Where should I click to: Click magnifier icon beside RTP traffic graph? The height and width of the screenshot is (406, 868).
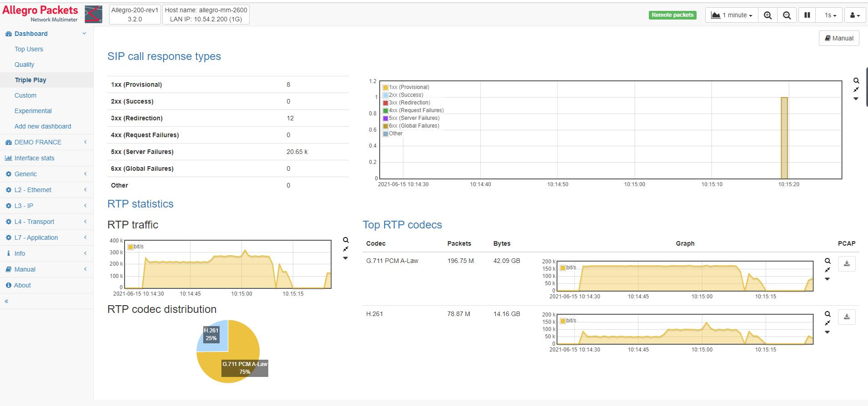346,240
